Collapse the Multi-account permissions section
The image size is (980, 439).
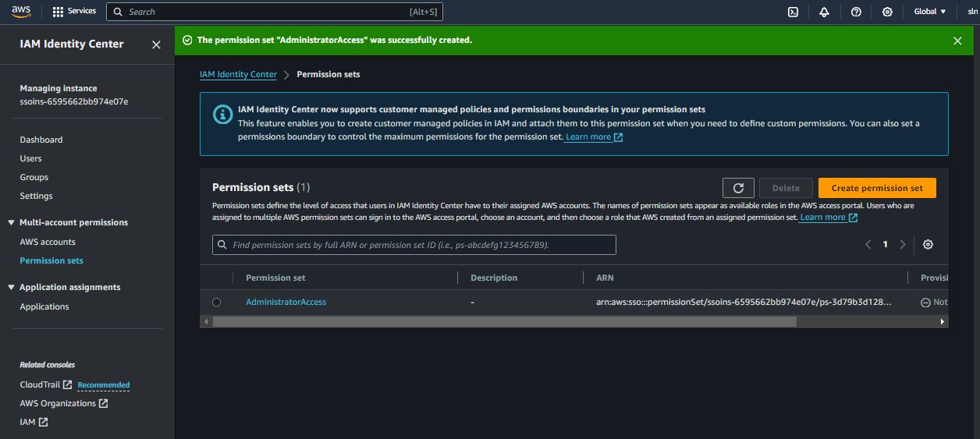[12, 223]
